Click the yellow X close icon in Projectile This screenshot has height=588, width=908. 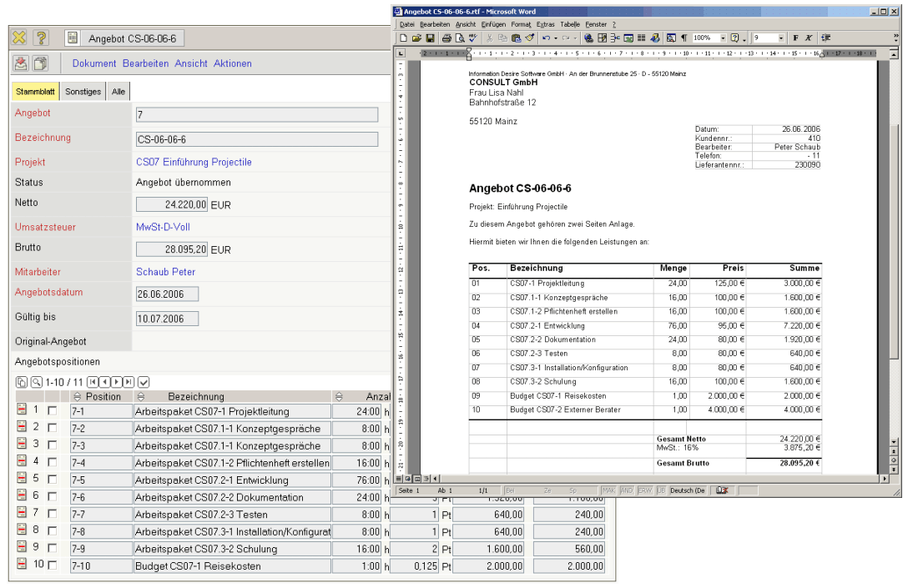19,38
